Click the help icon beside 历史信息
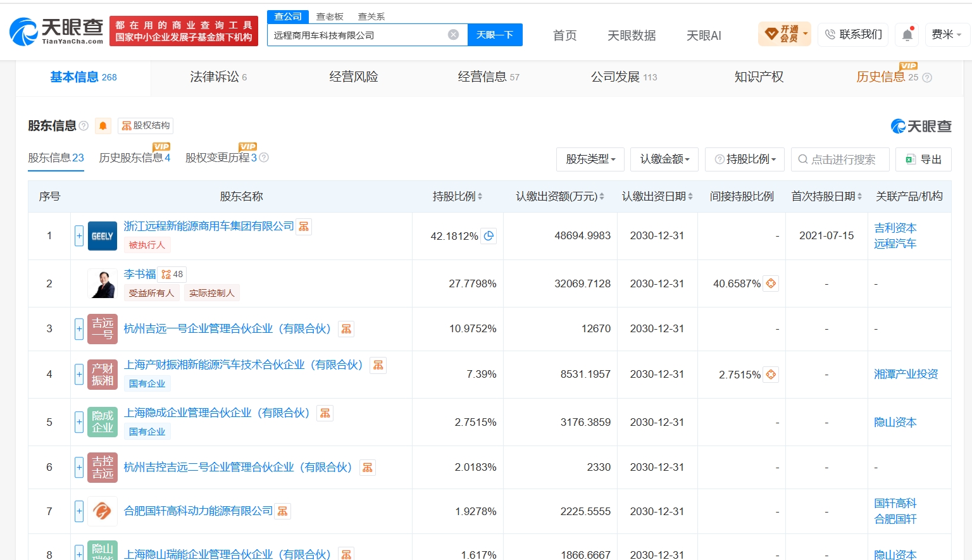Image resolution: width=972 pixels, height=560 pixels. click(x=927, y=78)
